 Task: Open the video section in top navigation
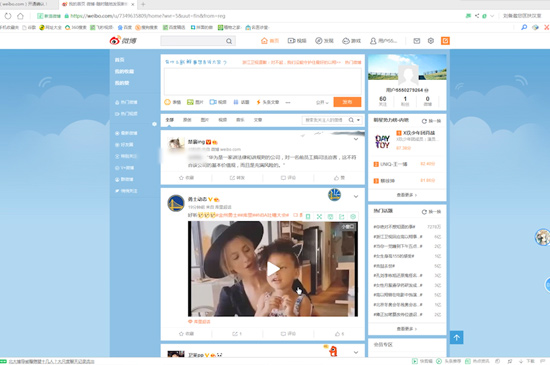pos(297,41)
